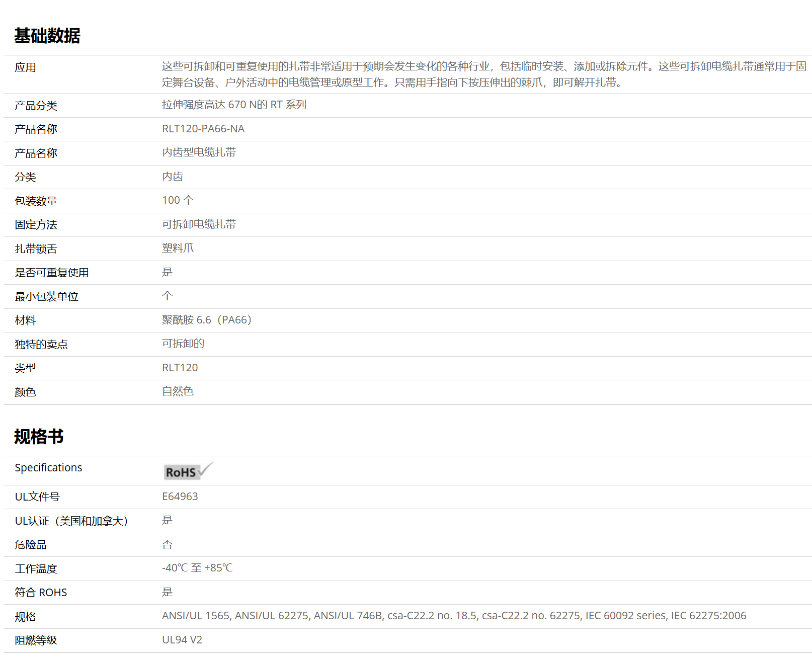
Task: Click the 内齿型电缆扎带 product name value
Action: 199,152
